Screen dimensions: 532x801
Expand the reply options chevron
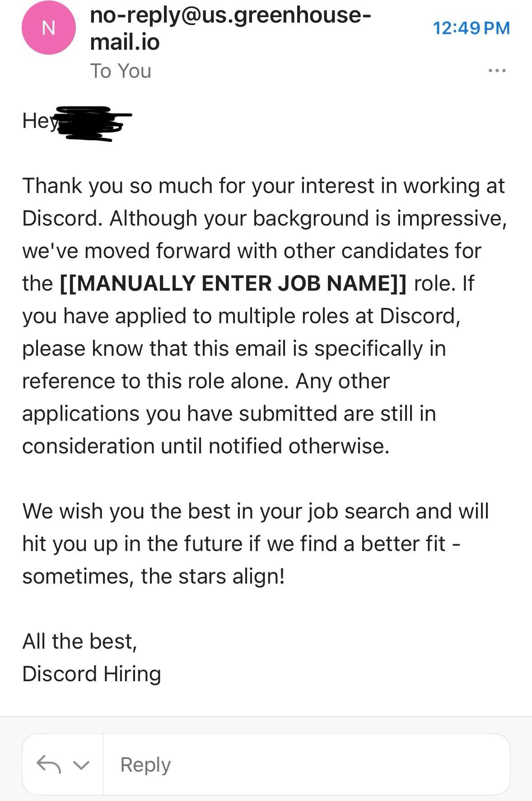pos(81,765)
